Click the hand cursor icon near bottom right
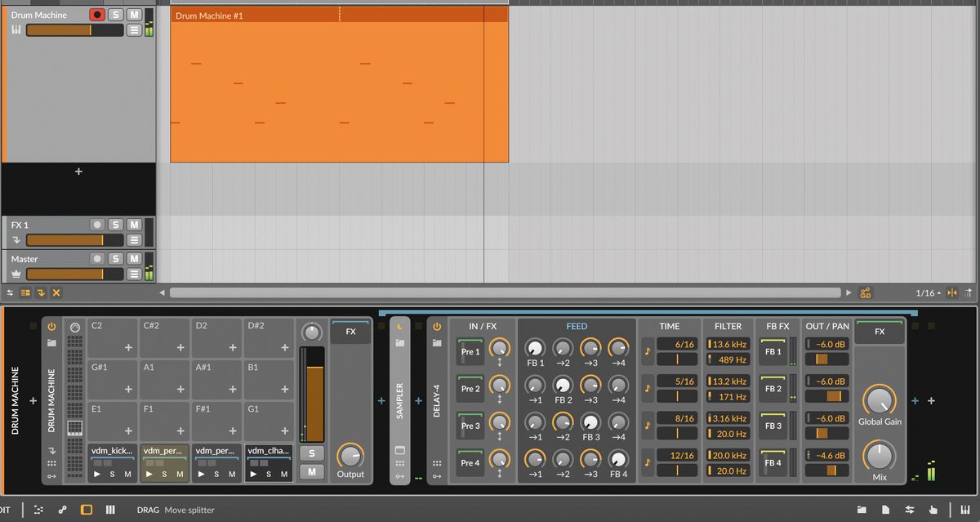 933,510
